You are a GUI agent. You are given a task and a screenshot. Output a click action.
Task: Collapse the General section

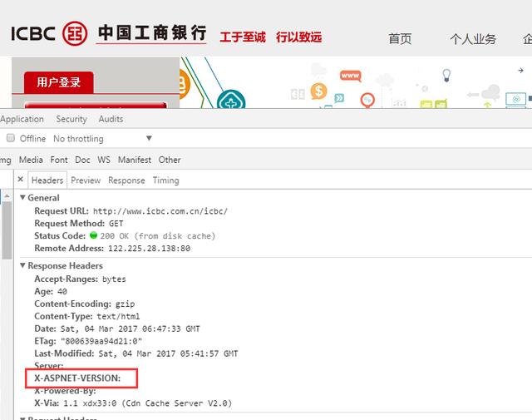[x=22, y=197]
